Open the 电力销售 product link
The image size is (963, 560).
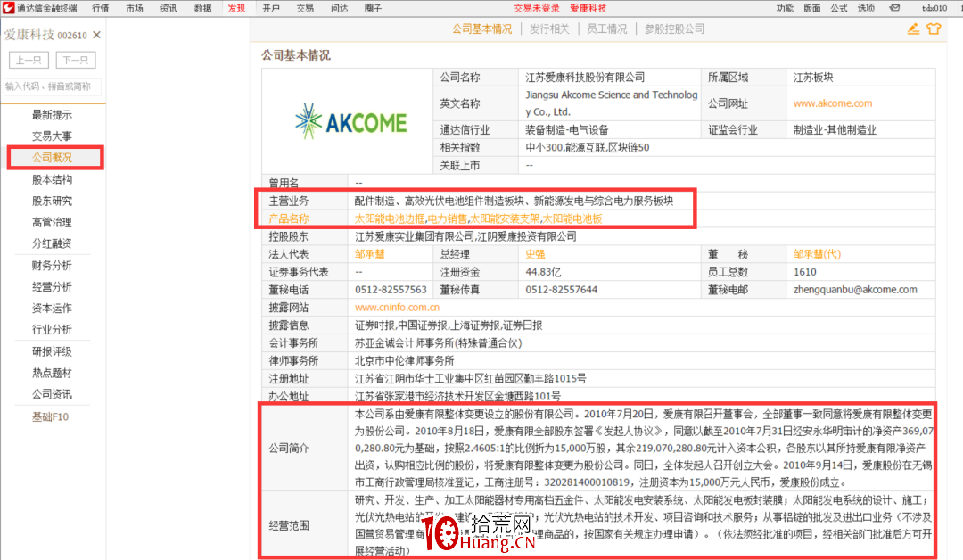click(x=447, y=218)
